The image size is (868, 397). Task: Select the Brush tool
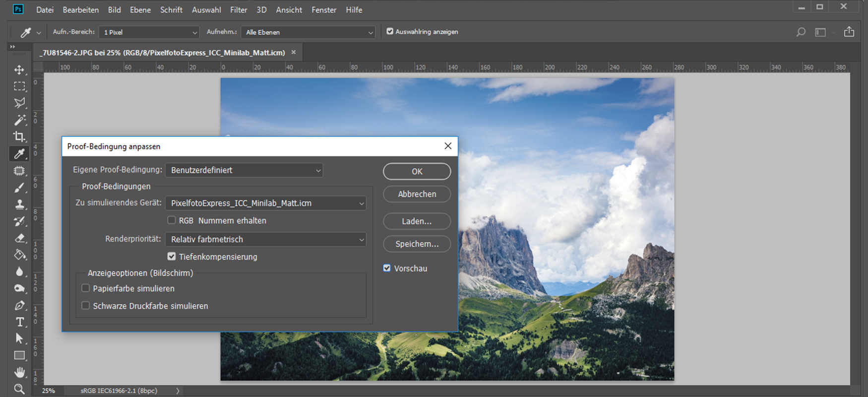[19, 188]
